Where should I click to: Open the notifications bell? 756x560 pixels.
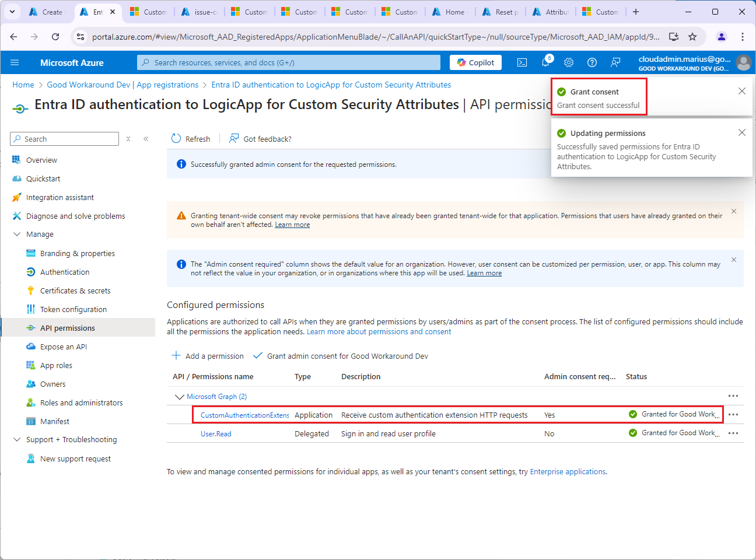click(545, 62)
